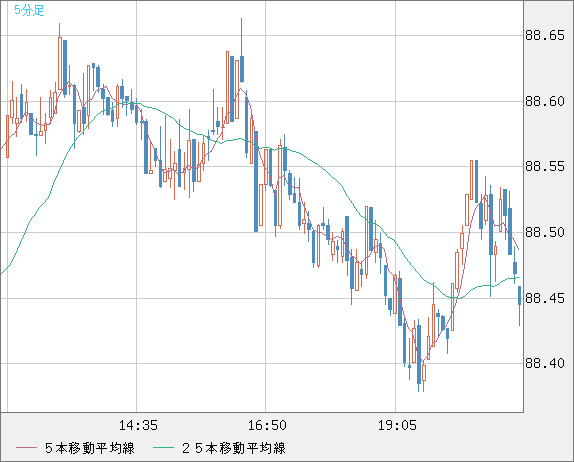The image size is (574, 462).
Task: Click the 5本移動平均線 legend label
Action: (90, 448)
